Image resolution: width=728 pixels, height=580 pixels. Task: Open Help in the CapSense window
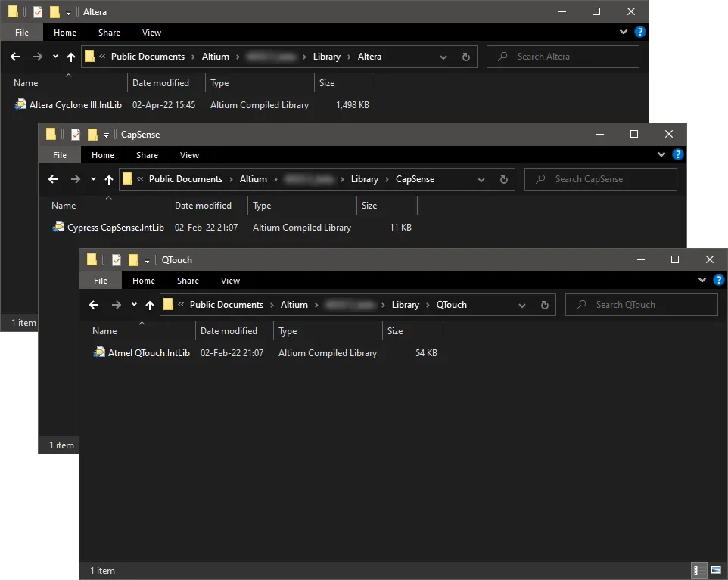point(678,154)
